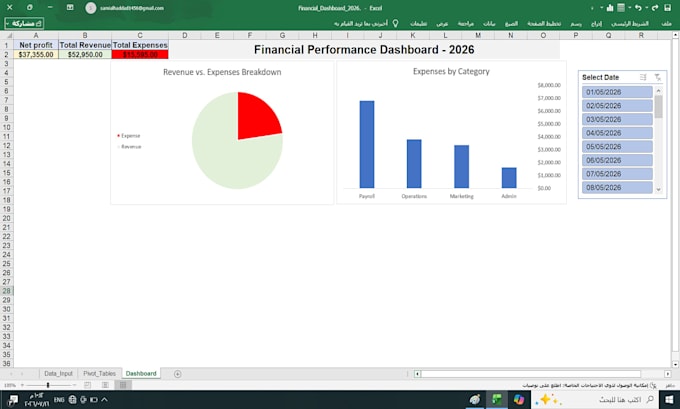Click the Tell me lightbulb icon
Screen dimensions: 680x409
tap(396, 23)
